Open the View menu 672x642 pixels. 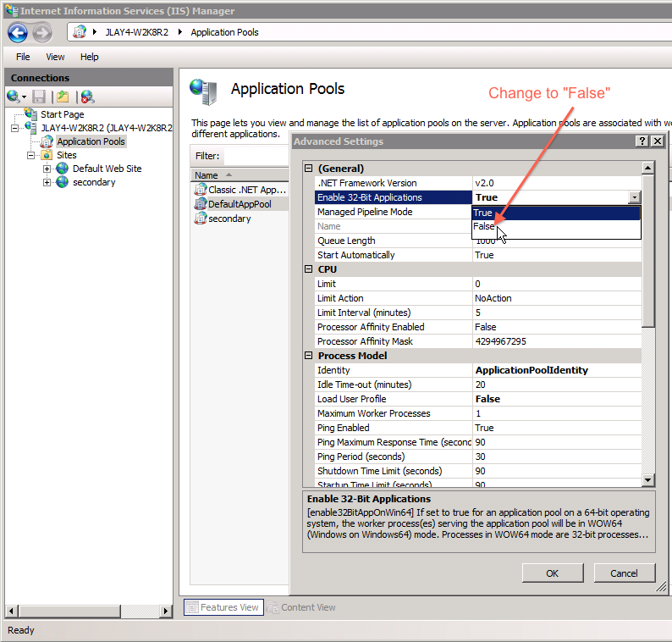click(x=55, y=57)
